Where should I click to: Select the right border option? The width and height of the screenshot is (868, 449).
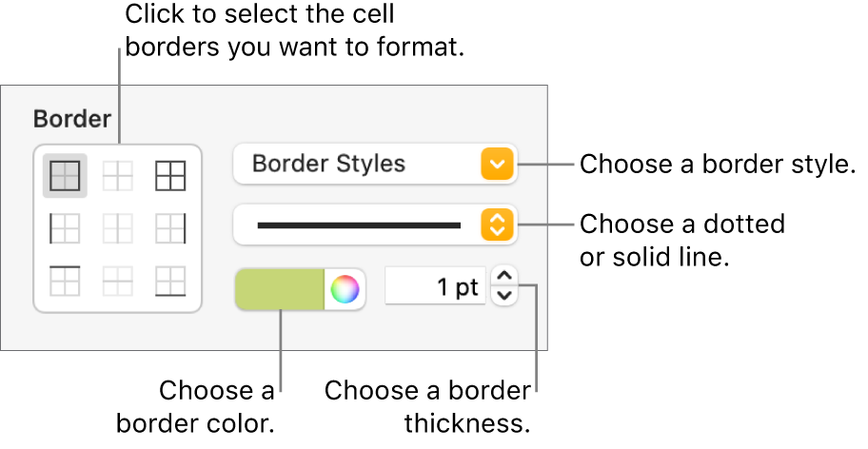coord(170,228)
